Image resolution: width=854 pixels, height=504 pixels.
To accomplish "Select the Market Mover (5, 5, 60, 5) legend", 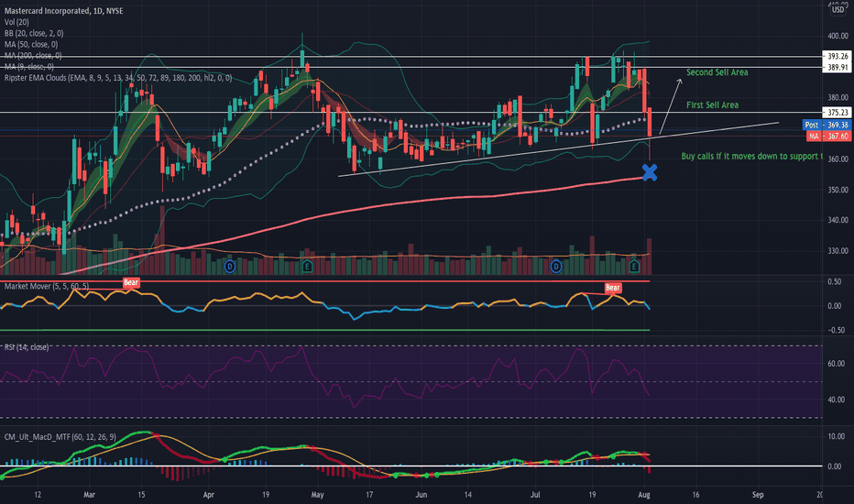I will coord(47,286).
